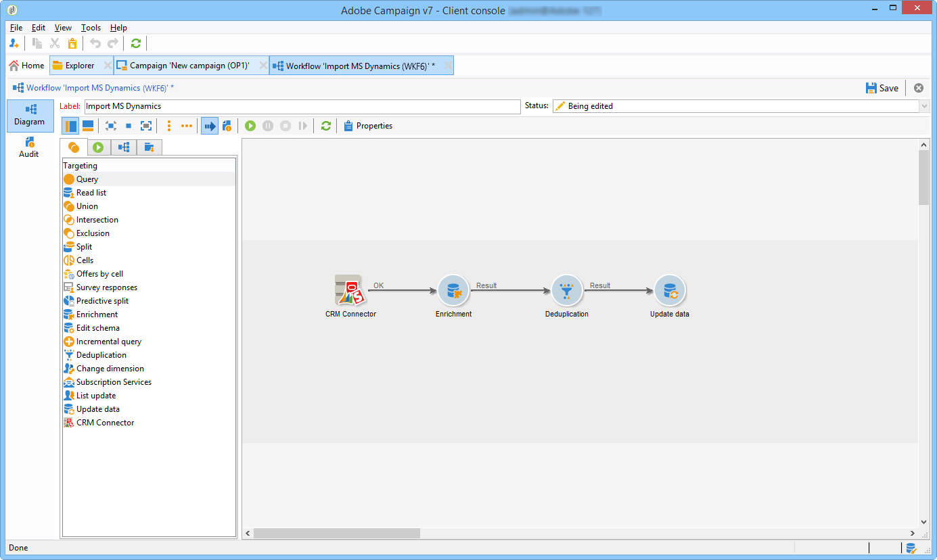Image resolution: width=937 pixels, height=560 pixels.
Task: Select the Split activity in the palette
Action: 149,247
